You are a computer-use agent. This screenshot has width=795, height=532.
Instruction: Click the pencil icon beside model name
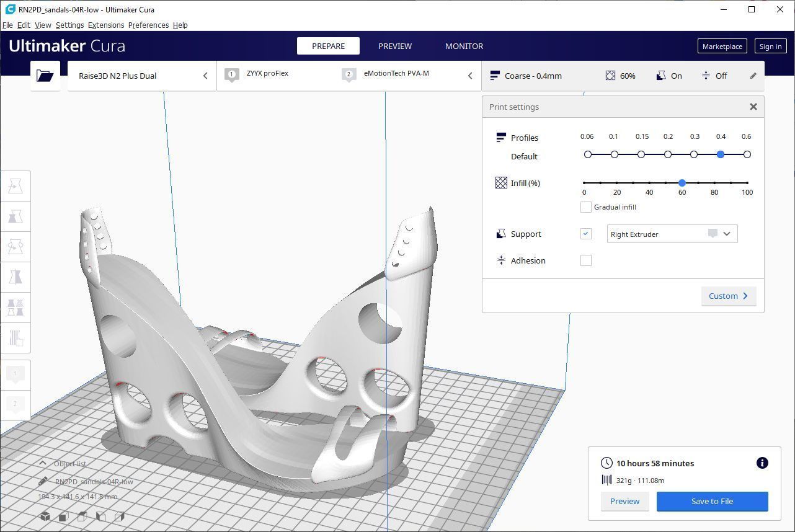click(x=43, y=481)
